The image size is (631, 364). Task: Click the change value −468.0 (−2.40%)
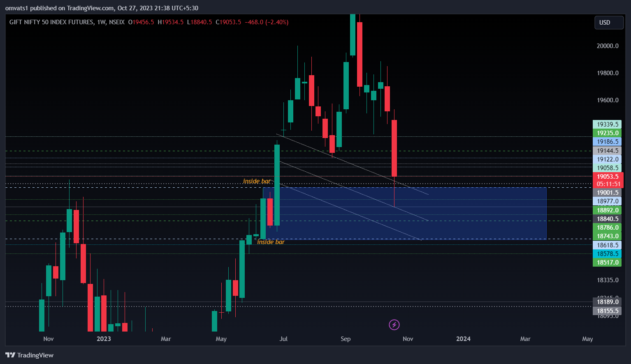[267, 22]
